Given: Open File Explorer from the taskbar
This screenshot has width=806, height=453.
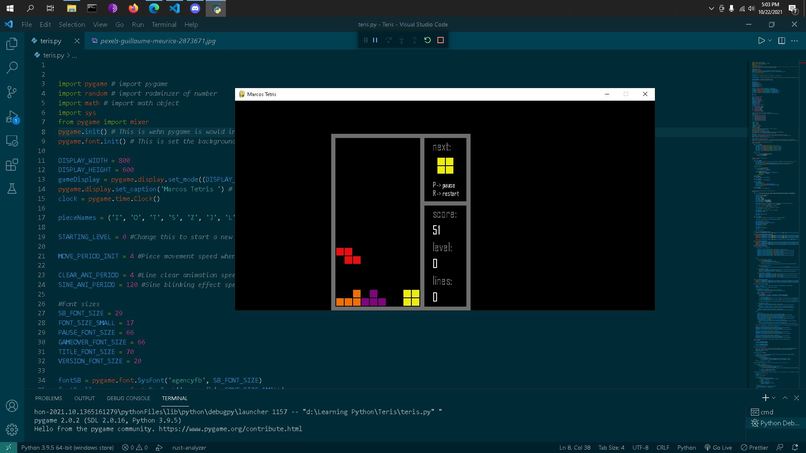Looking at the screenshot, I should [x=71, y=8].
